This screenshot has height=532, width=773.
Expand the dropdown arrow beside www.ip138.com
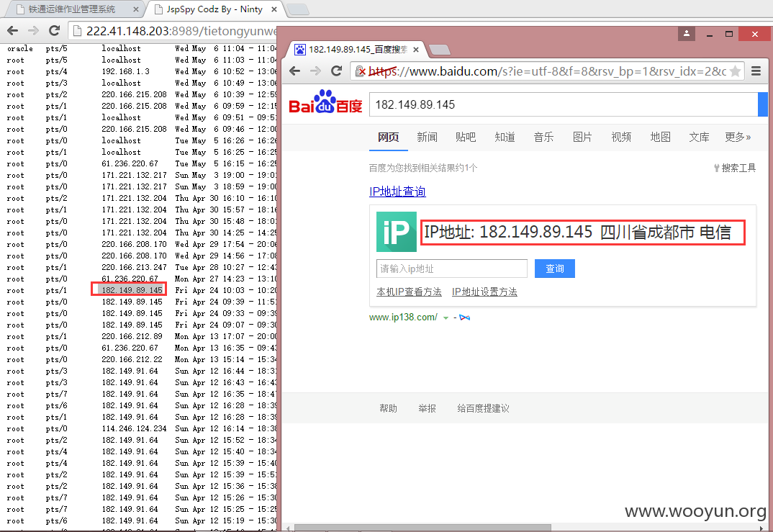tap(446, 318)
